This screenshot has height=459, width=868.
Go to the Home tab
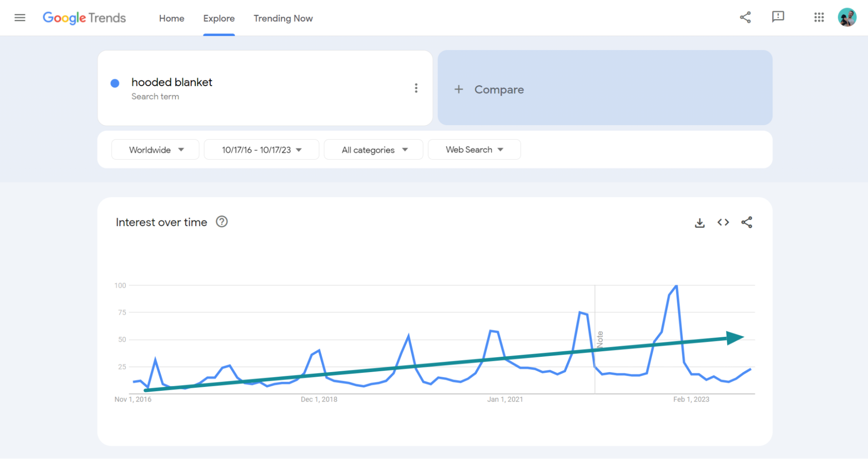[172, 18]
